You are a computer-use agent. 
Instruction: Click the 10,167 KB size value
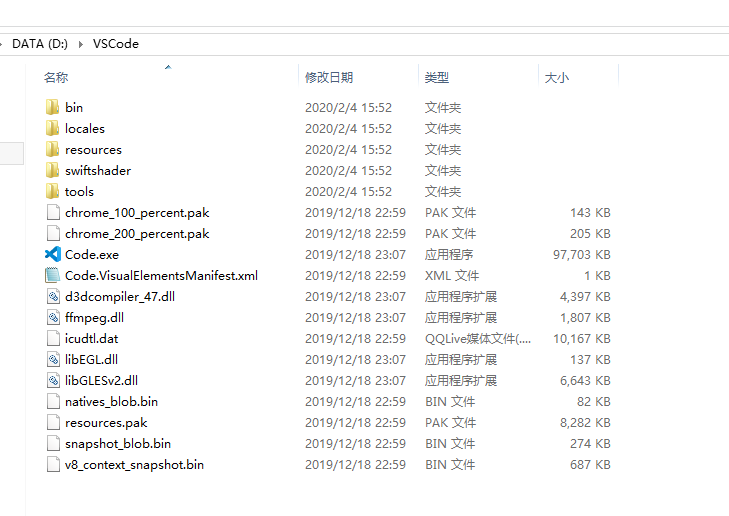[x=582, y=339]
